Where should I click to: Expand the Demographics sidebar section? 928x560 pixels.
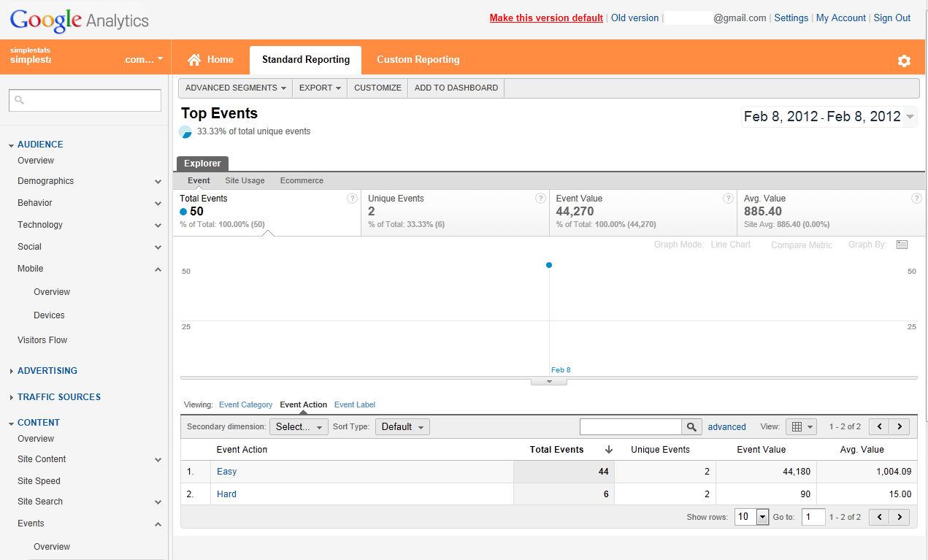pos(158,182)
